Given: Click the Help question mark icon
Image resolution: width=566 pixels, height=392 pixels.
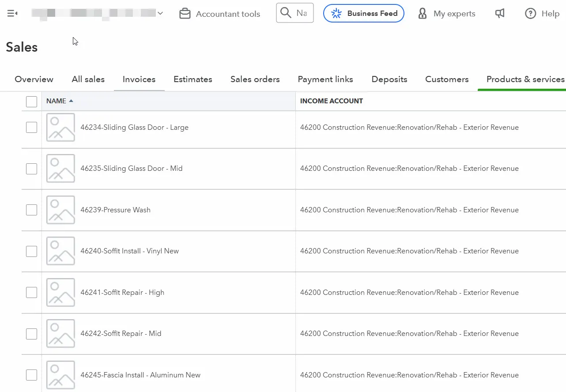Looking at the screenshot, I should pyautogui.click(x=530, y=14).
